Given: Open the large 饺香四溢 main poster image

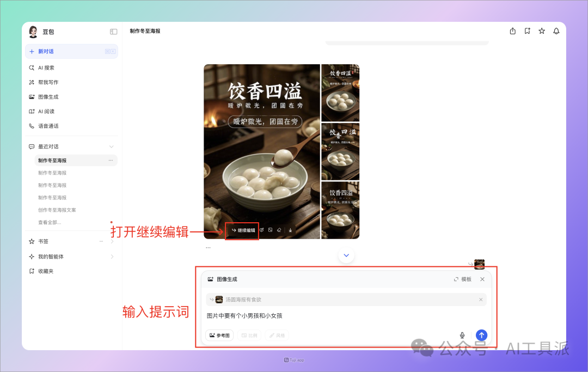Looking at the screenshot, I should pyautogui.click(x=262, y=151).
